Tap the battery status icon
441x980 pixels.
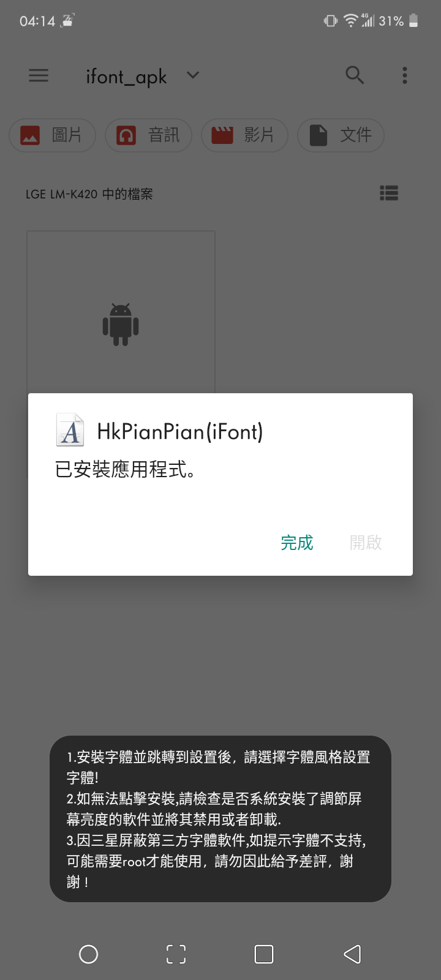413,21
